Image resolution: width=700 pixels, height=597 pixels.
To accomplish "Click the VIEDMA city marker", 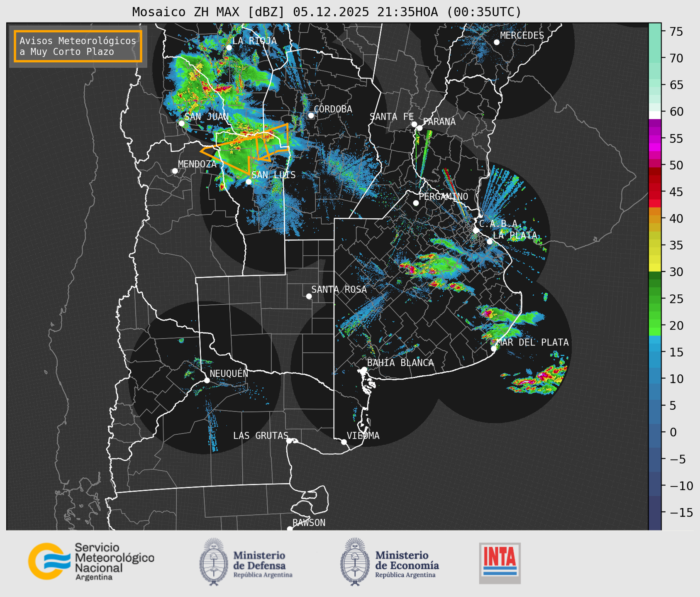I will [x=344, y=442].
